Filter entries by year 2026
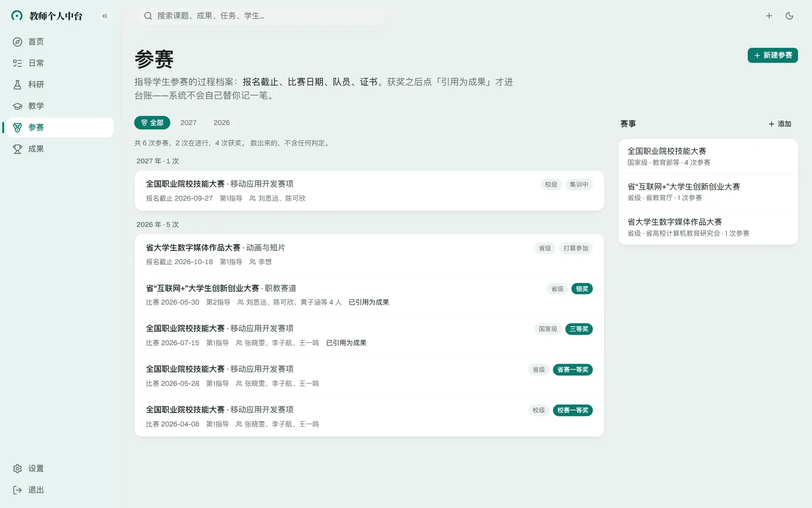 (x=221, y=122)
